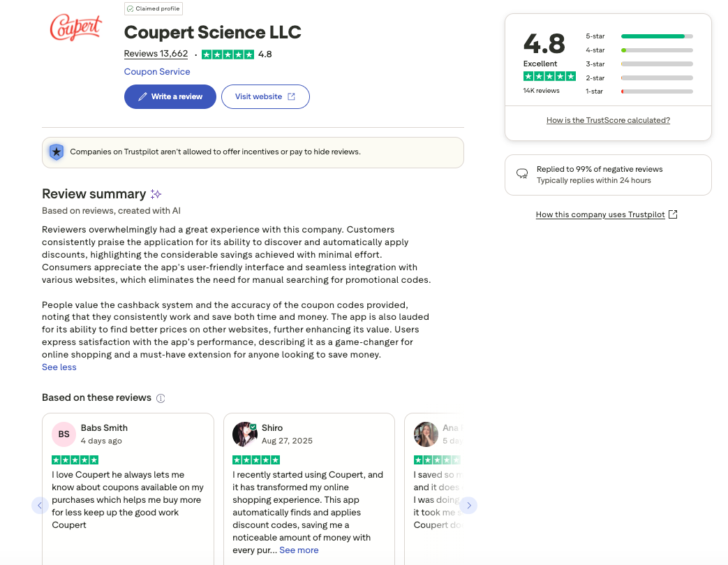Open How this company uses Trustpilot link
This screenshot has width=728, height=565.
pyautogui.click(x=600, y=214)
